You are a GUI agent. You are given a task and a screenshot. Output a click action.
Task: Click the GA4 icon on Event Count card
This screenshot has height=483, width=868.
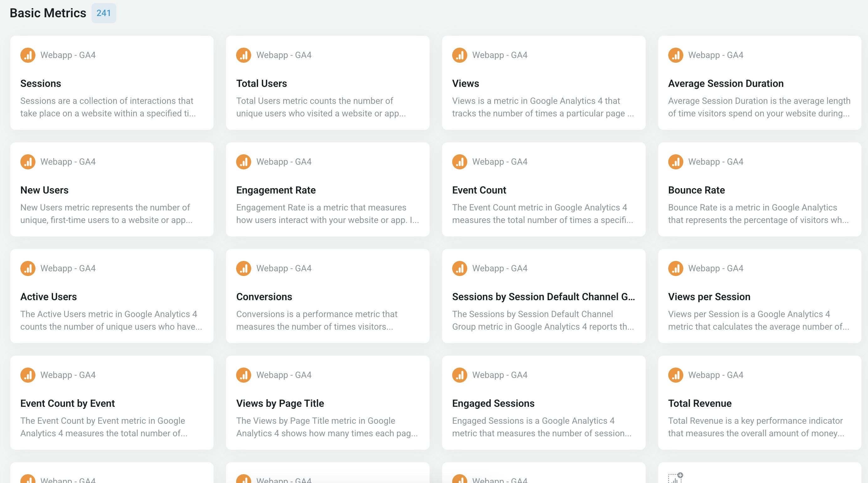[x=460, y=162]
